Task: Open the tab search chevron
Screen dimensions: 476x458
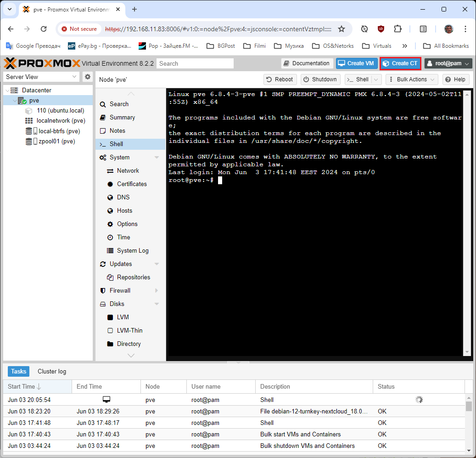Action: pos(10,9)
